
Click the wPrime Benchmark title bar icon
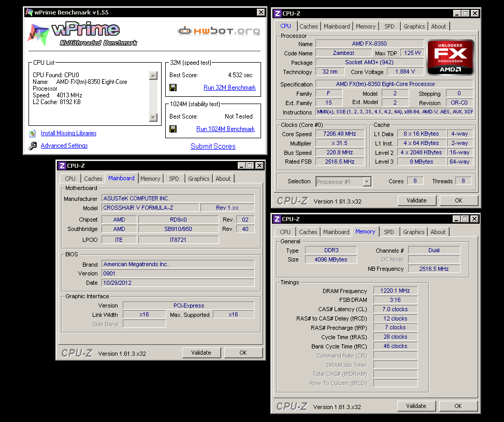pos(29,12)
